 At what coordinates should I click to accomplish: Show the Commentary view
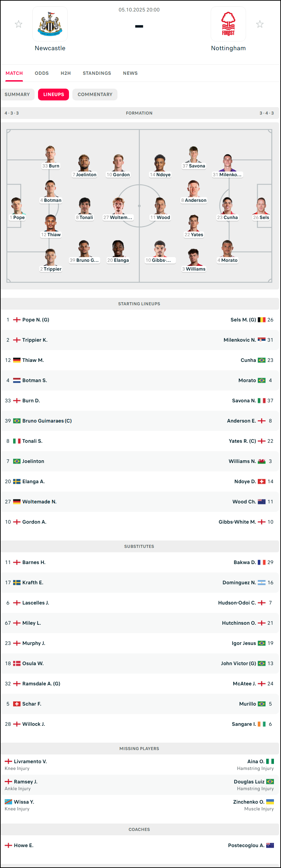(95, 94)
